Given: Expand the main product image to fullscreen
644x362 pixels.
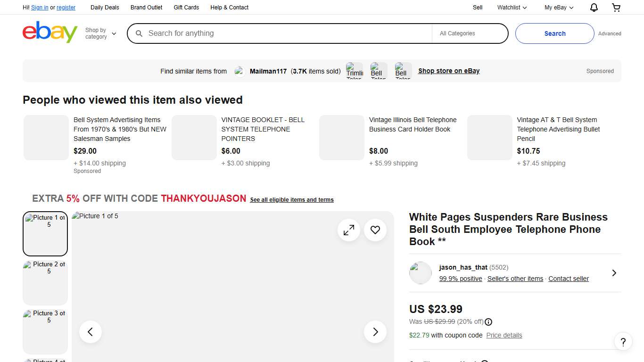Looking at the screenshot, I should click(349, 230).
